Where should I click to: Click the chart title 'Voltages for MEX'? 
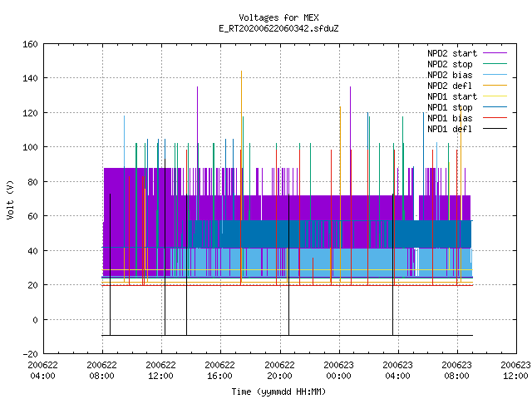pyautogui.click(x=278, y=17)
